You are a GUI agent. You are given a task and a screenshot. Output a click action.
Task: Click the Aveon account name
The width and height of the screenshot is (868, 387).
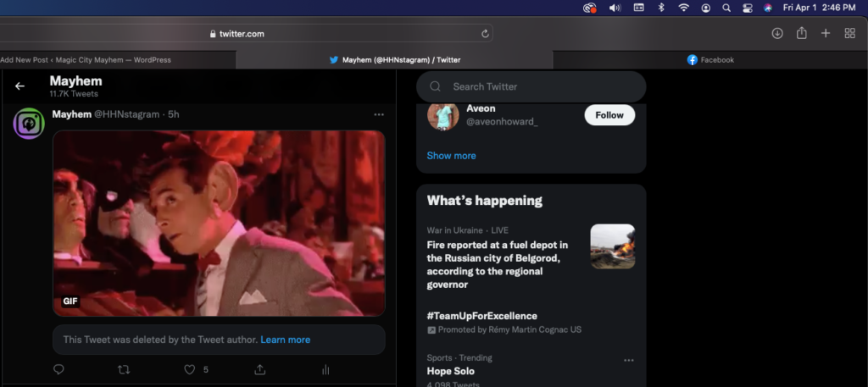pos(481,108)
